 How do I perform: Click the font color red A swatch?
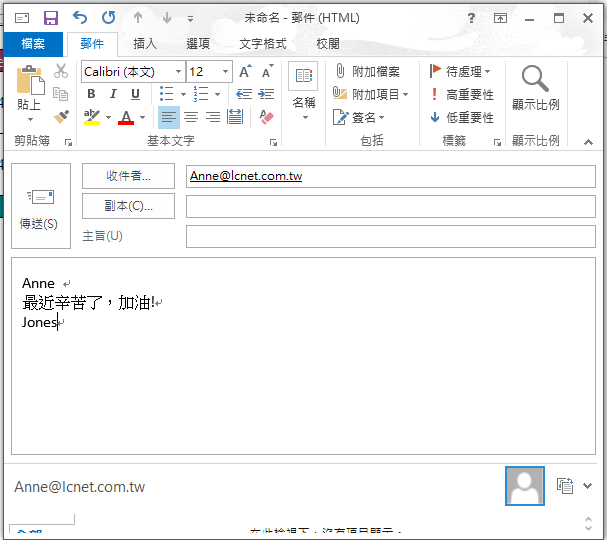point(125,118)
